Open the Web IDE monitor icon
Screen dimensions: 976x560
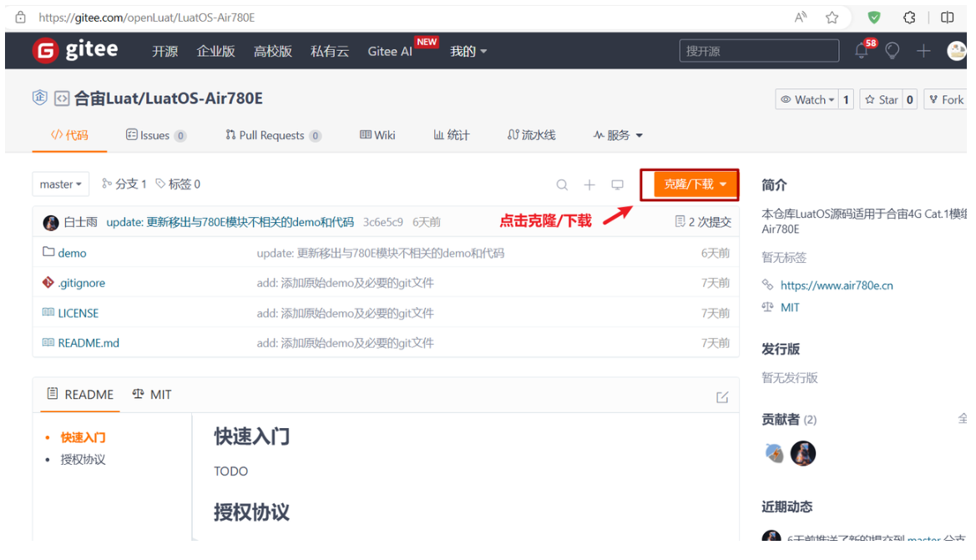618,184
